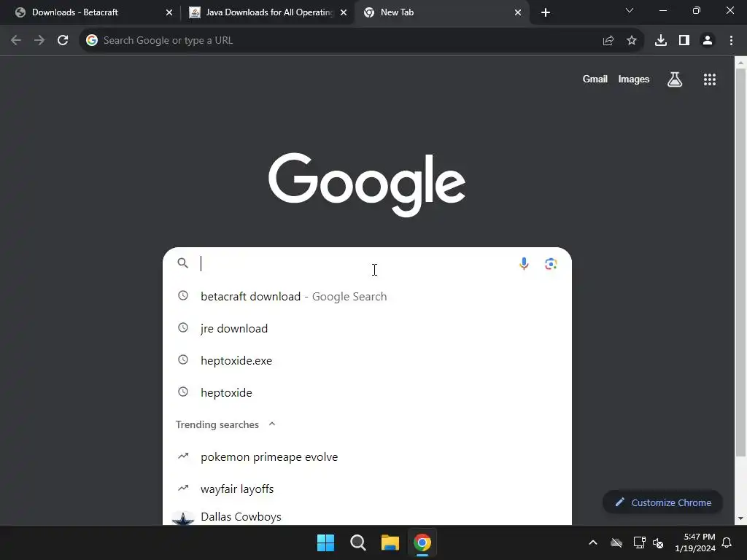Click the address bar URL field
The image size is (747, 560).
tap(348, 41)
